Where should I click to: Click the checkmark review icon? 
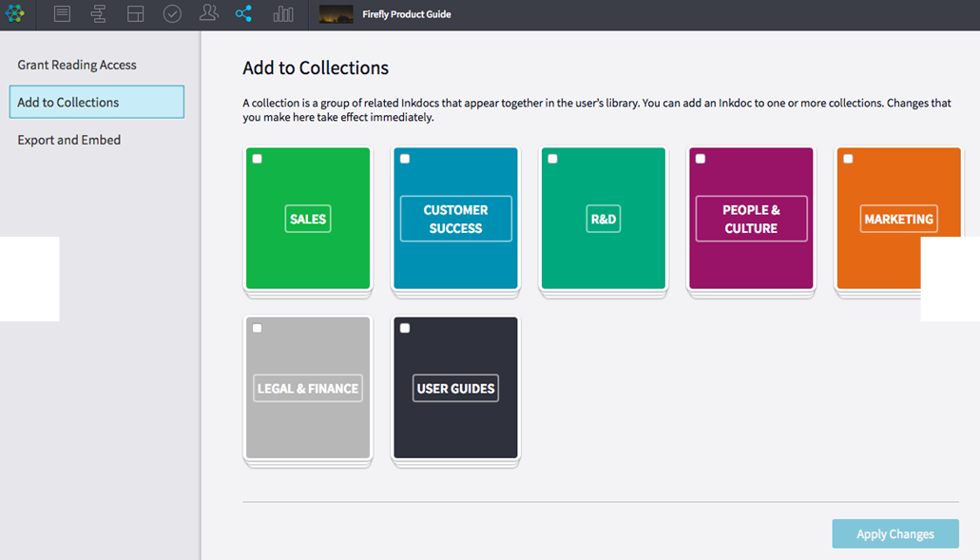click(172, 14)
